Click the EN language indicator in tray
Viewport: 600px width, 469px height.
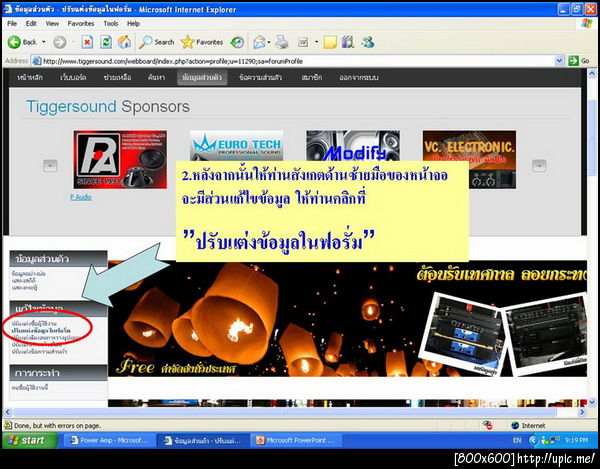pos(517,440)
